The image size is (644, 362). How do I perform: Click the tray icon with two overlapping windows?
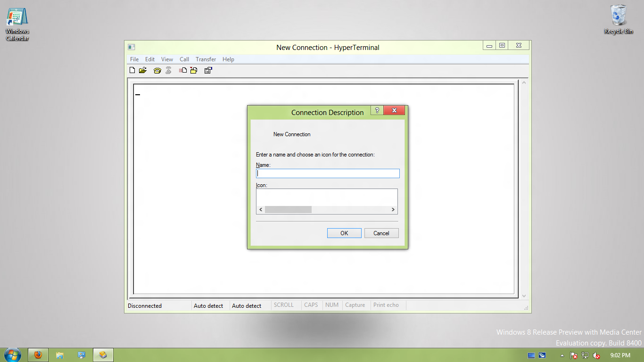point(542,355)
